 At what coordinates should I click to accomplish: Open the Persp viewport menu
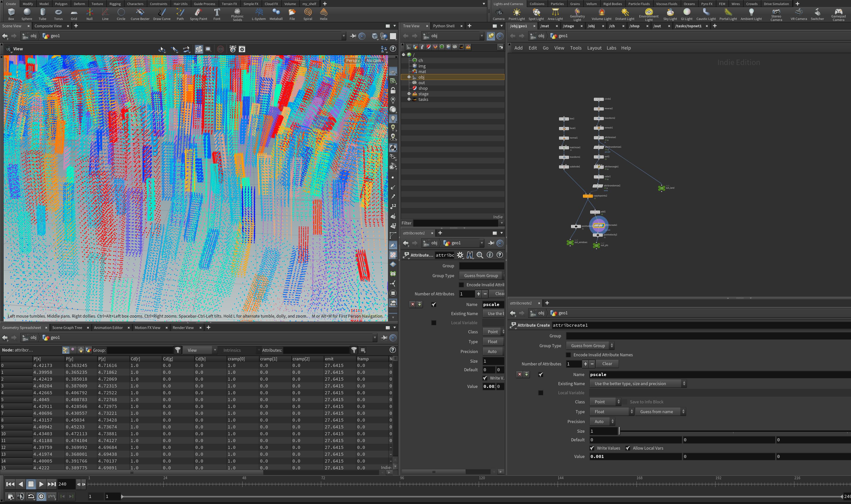click(x=353, y=60)
